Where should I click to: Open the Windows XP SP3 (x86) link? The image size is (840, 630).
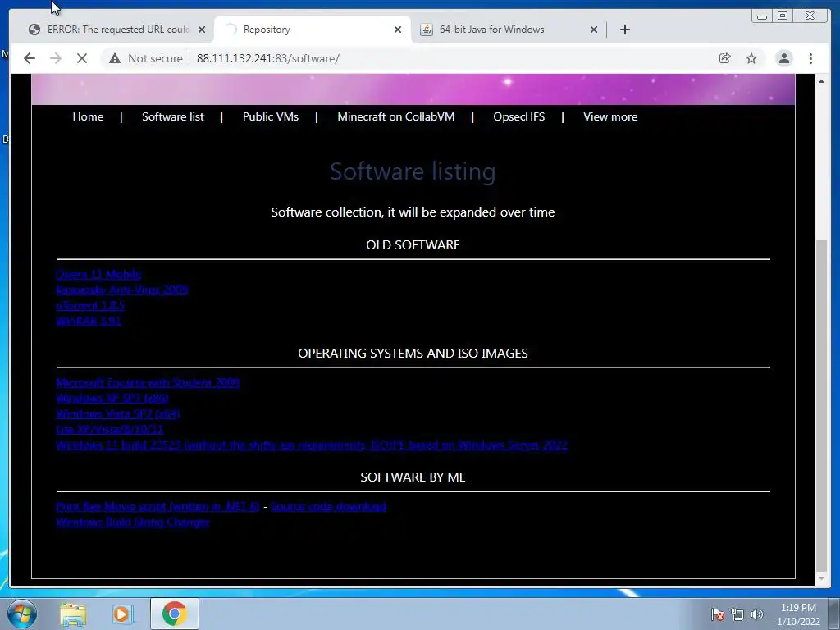pyautogui.click(x=112, y=398)
